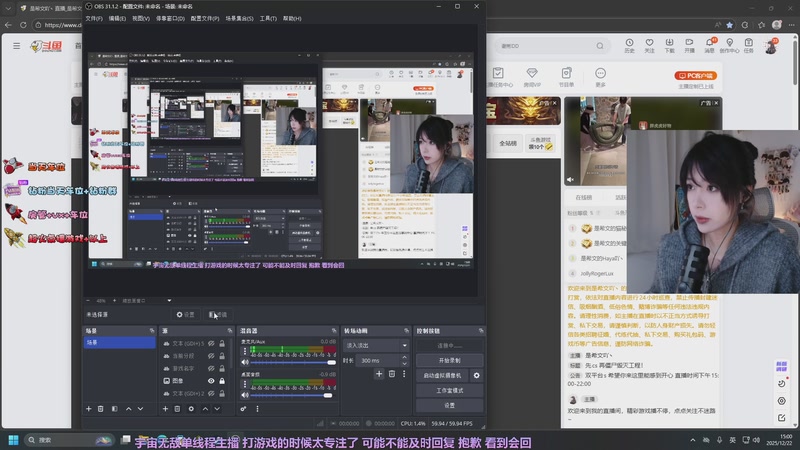The width and height of the screenshot is (800, 450).
Task: Open advanced audio properties in mixer
Action: pos(243,409)
